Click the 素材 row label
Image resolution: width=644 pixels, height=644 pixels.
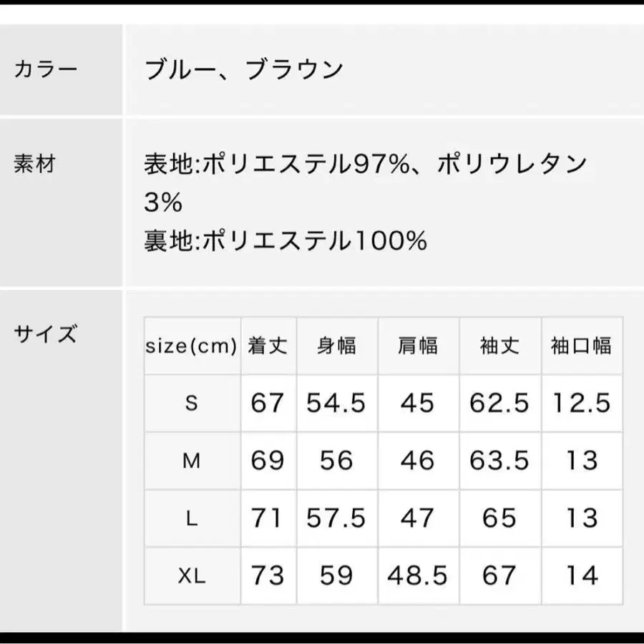point(34,164)
